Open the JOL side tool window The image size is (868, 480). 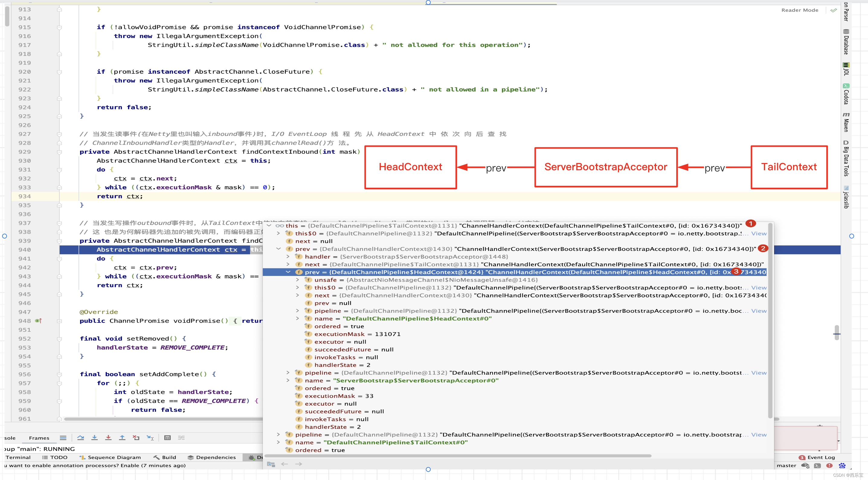click(846, 69)
